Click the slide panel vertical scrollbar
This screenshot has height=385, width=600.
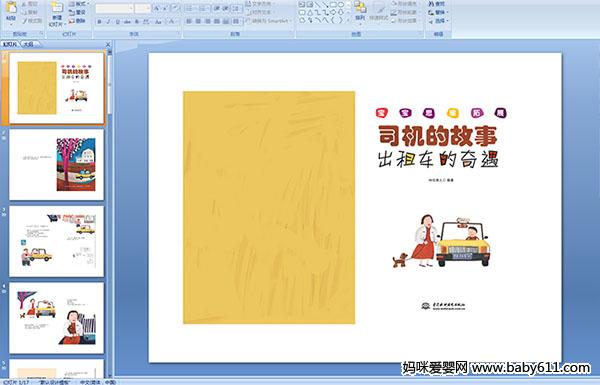[x=109, y=214]
